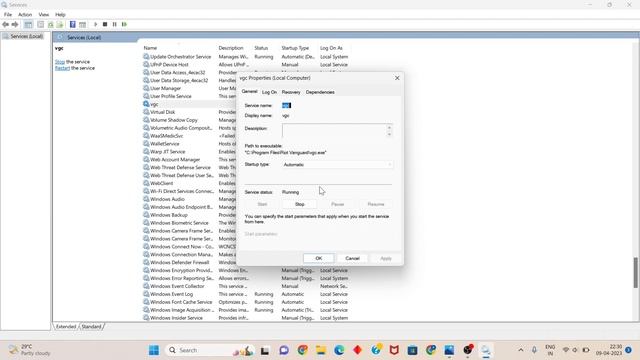Click into the Description text box
The height and width of the screenshot is (360, 640).
point(334,131)
